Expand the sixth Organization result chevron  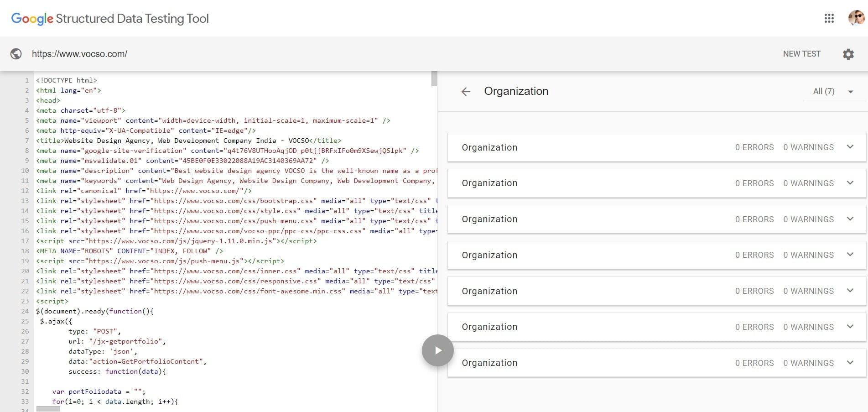point(850,327)
